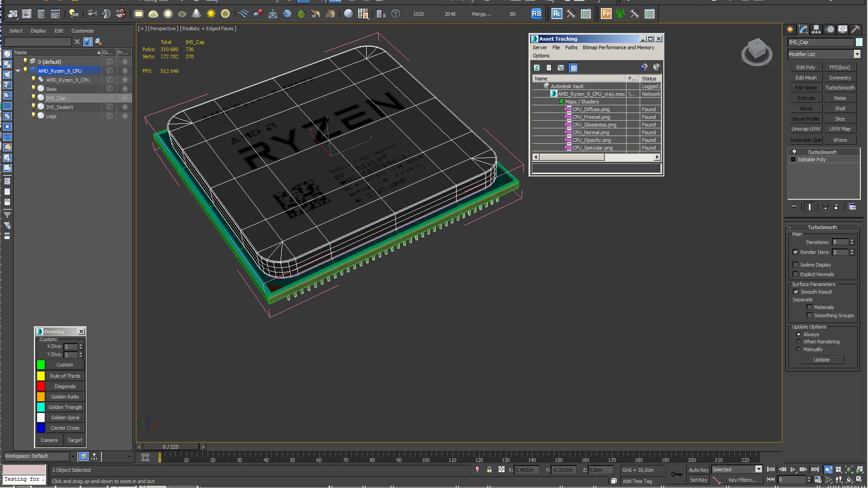The width and height of the screenshot is (868, 488).
Task: Click the red Diagonals color swatch
Action: [41, 386]
